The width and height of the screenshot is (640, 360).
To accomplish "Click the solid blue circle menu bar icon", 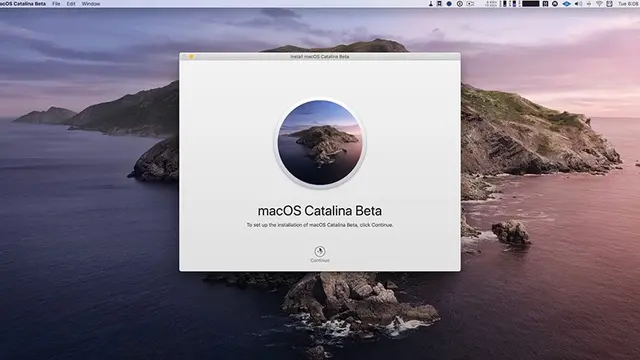I will 449,4.
